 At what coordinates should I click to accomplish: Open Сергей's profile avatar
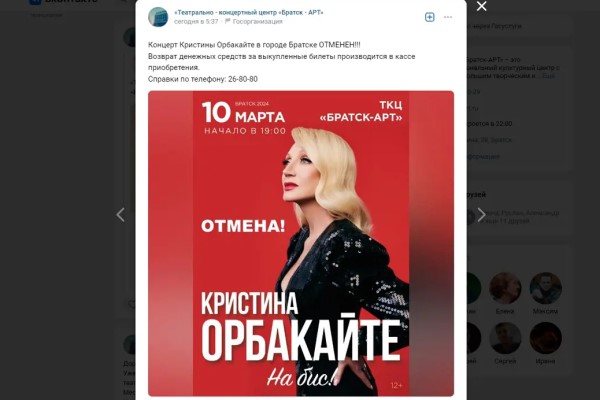505,338
